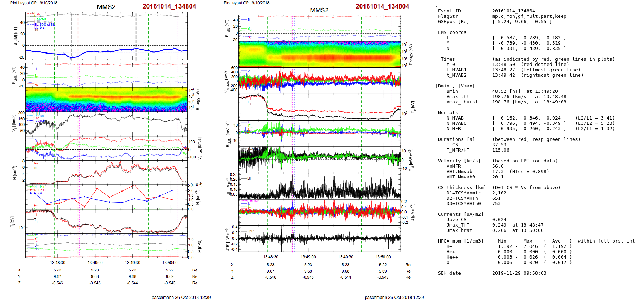
Task: Click VHT.Nmvab0 value 20.1
Action: click(x=498, y=177)
